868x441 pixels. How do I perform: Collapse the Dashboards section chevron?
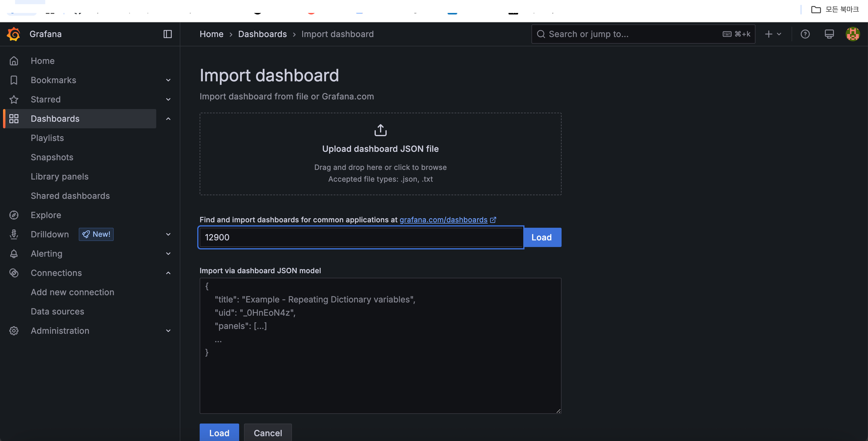pyautogui.click(x=168, y=119)
